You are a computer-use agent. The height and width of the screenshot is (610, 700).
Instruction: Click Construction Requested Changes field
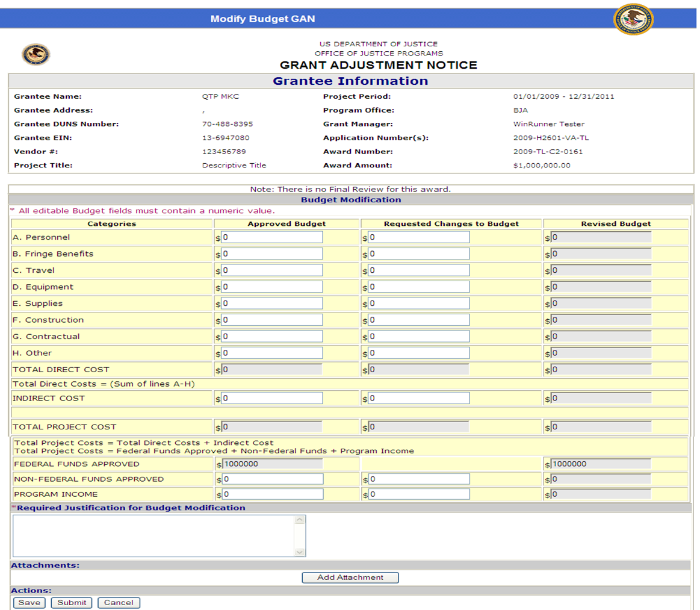(419, 320)
